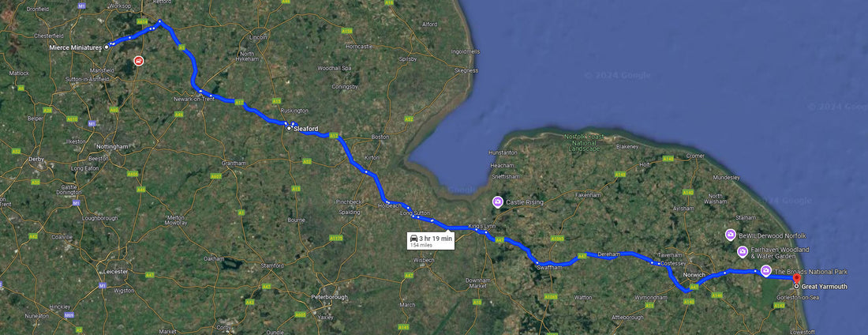This screenshot has width=868, height=335.
Task: Select the Nottingham city label
Action: click(112, 146)
